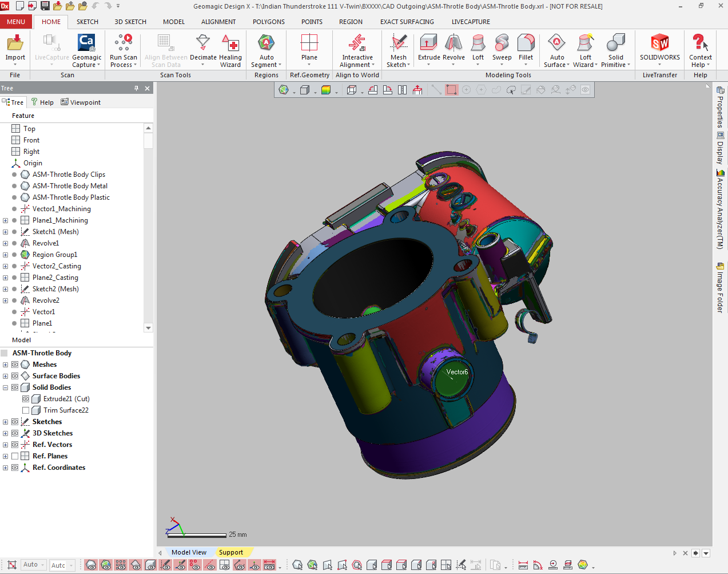Expand Plane1_Machining feature node
The image size is (728, 574).
tap(6, 220)
